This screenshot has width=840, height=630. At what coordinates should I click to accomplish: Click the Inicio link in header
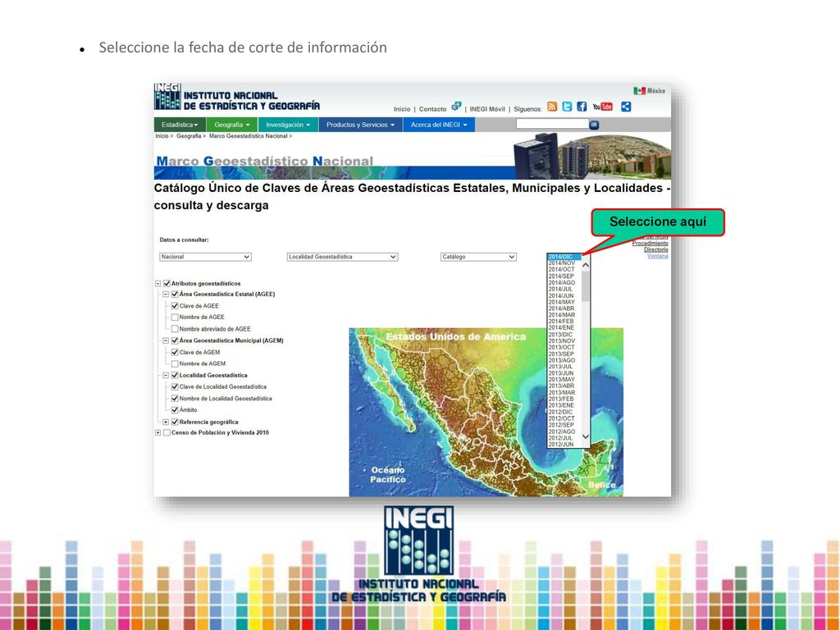click(x=402, y=109)
